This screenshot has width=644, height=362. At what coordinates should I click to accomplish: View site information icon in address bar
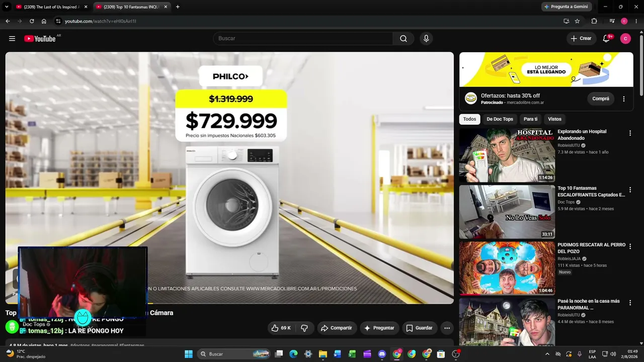(58, 21)
